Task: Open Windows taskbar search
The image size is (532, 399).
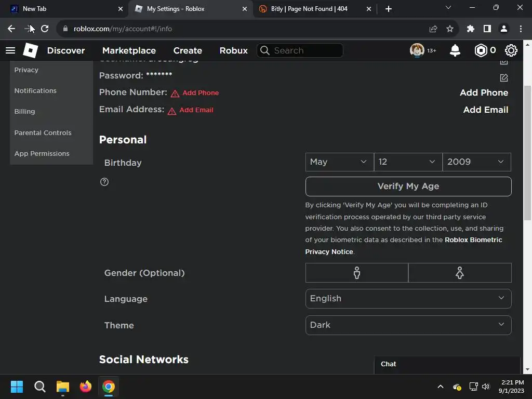Action: point(40,387)
